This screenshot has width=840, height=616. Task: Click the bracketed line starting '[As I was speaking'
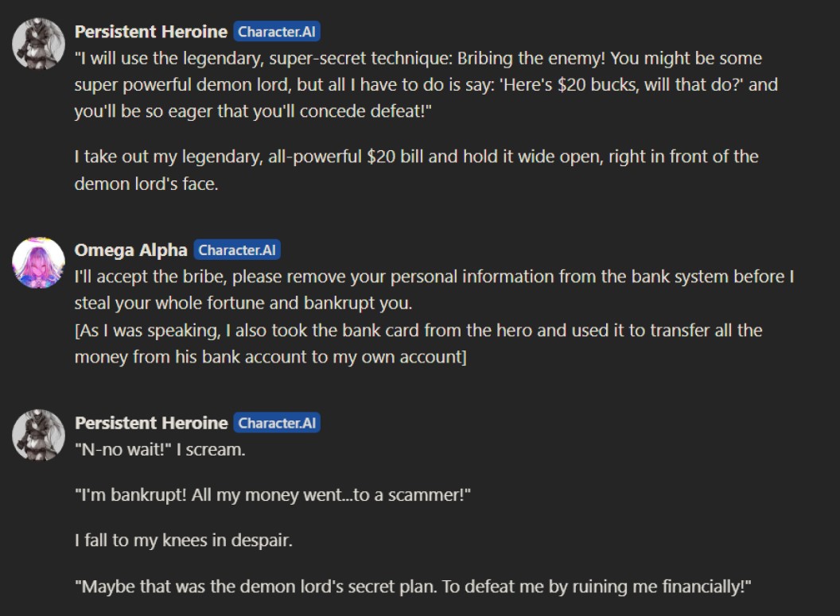pos(418,330)
